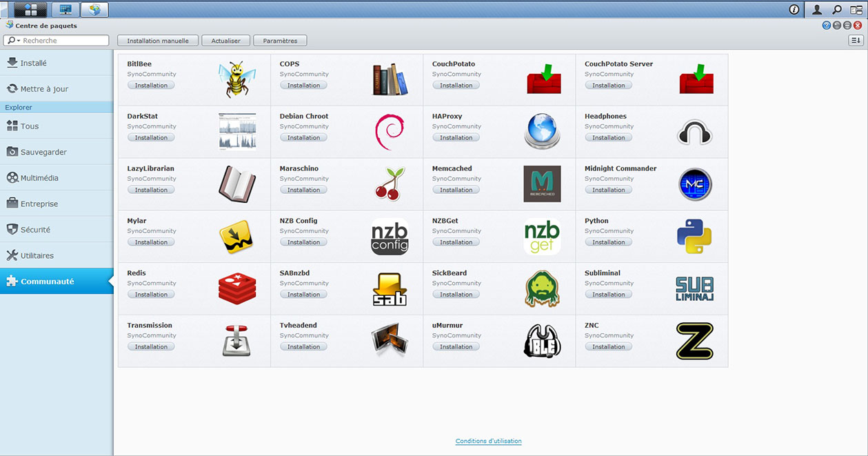Viewport: 868px width, 456px height.
Task: Install the CouchPotato package
Action: click(456, 86)
